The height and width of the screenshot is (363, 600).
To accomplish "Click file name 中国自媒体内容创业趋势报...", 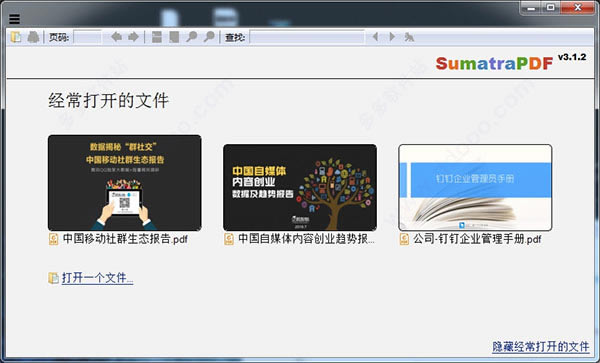I will pyautogui.click(x=306, y=239).
